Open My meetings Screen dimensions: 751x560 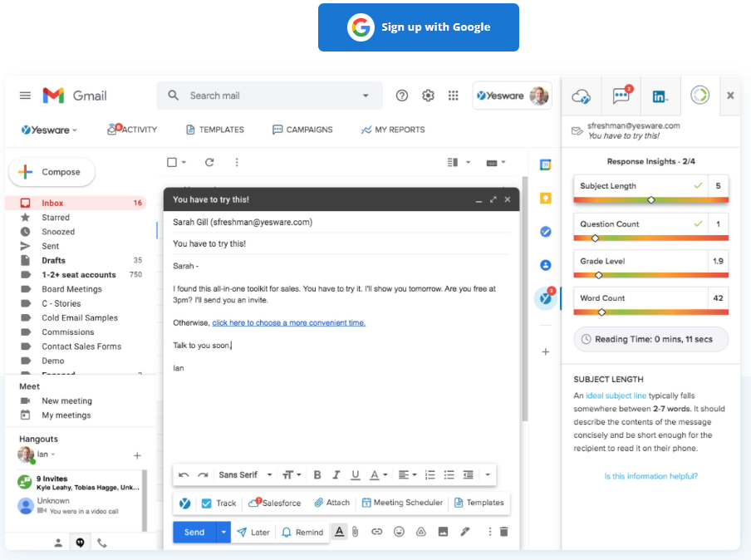pyautogui.click(x=66, y=415)
